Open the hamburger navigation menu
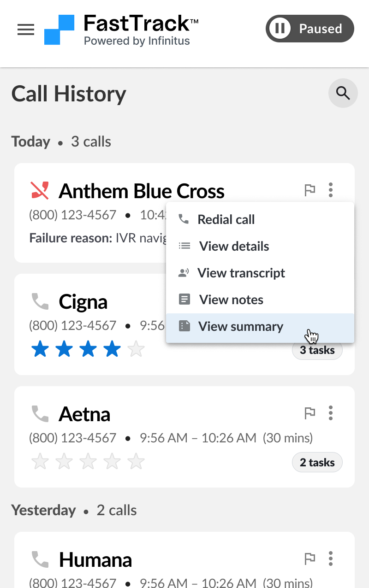The height and width of the screenshot is (588, 369). 26,30
